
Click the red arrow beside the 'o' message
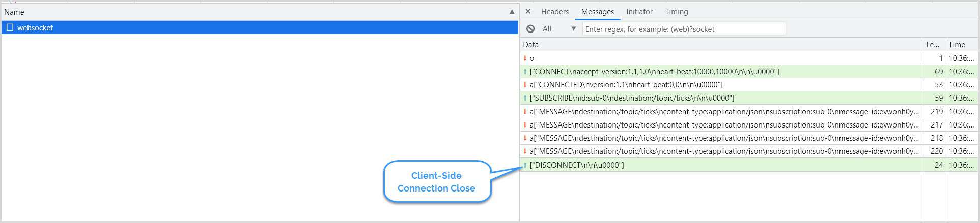[x=525, y=58]
